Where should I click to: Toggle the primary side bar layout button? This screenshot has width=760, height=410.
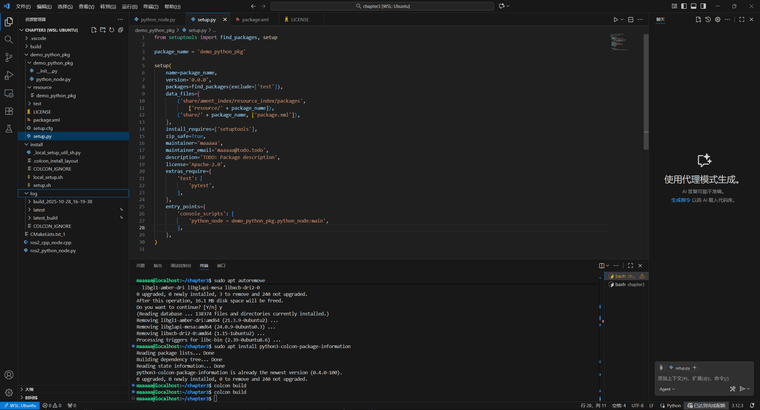tap(684, 6)
